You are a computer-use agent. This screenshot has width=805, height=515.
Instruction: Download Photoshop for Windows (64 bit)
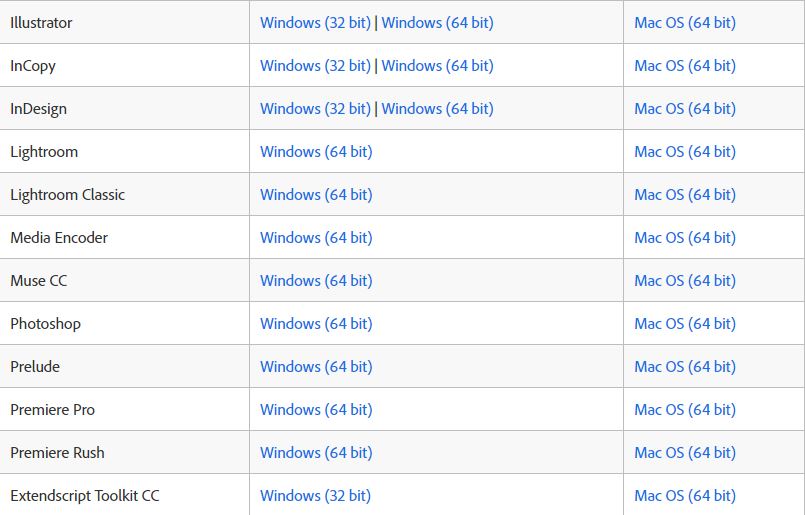tap(316, 324)
